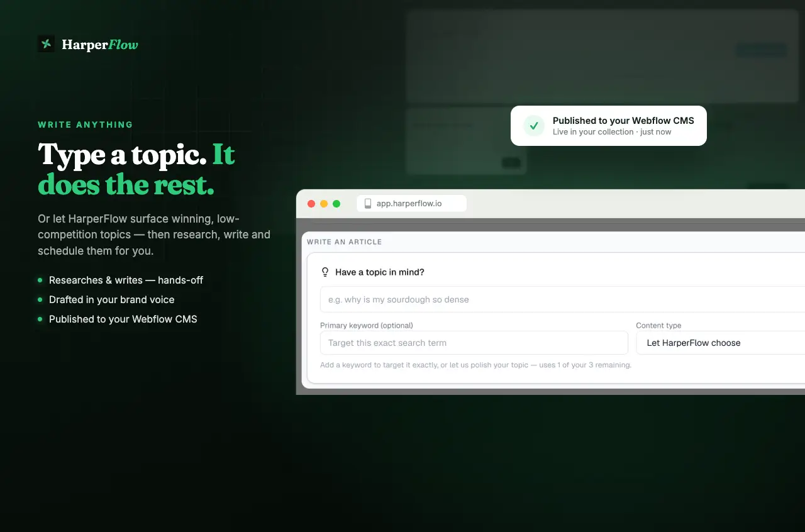Open the Let HarperFlow choose content type dropdown
805x532 pixels.
pos(721,343)
